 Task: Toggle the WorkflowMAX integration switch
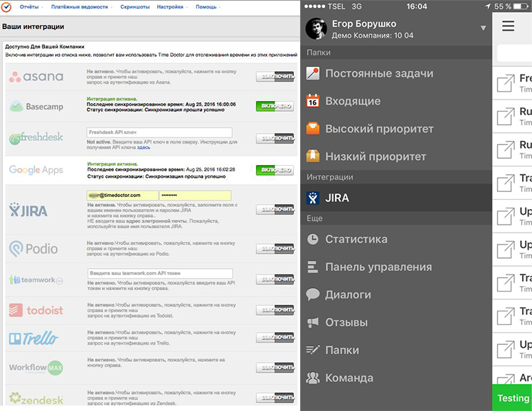275,367
